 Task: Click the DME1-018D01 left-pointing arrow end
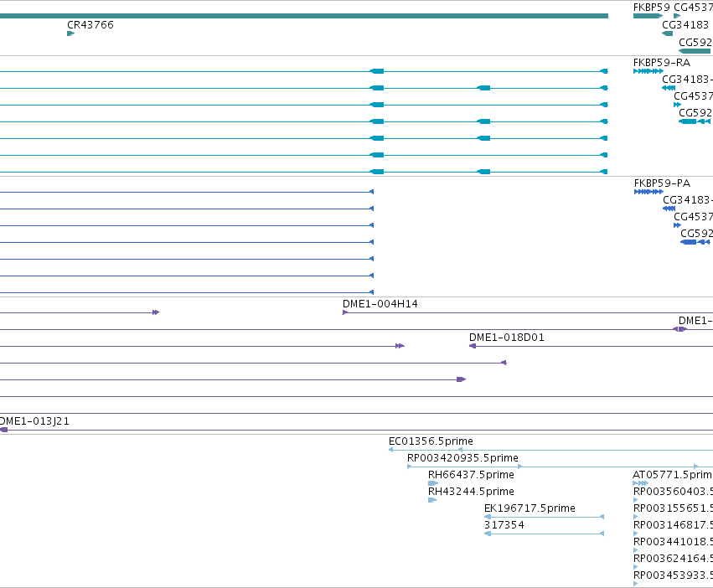(473, 346)
